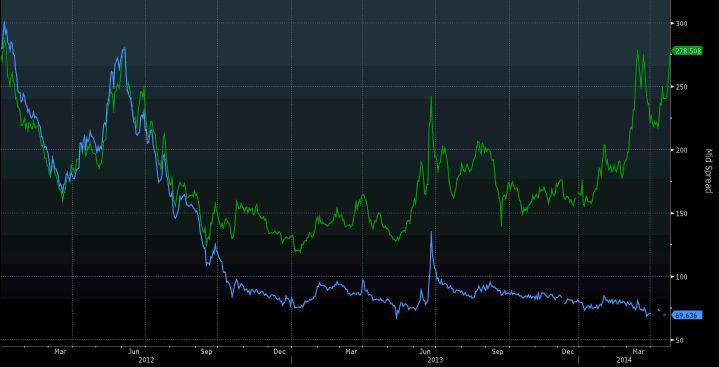Click the 200 tick on the spread axis
This screenshot has width=719, height=367.
tap(680, 150)
